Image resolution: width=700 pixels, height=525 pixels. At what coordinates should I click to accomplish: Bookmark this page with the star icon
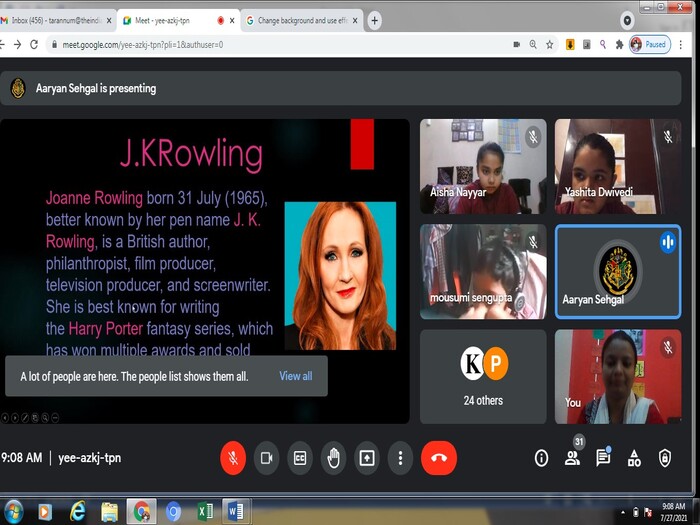coord(550,44)
